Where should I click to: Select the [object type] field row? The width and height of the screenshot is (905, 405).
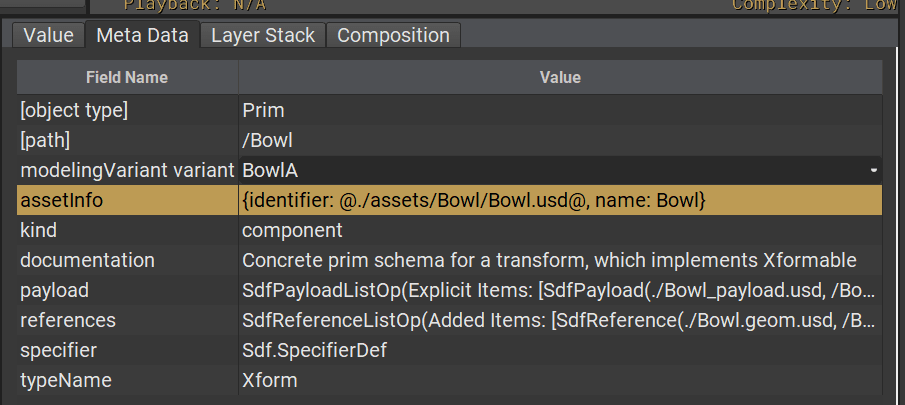pos(449,110)
